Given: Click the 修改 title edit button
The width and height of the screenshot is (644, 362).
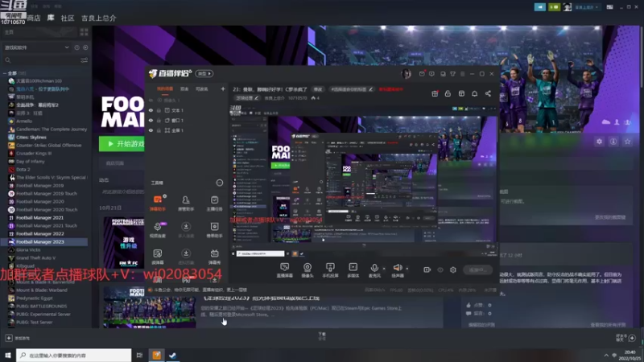Looking at the screenshot, I should pyautogui.click(x=318, y=89).
